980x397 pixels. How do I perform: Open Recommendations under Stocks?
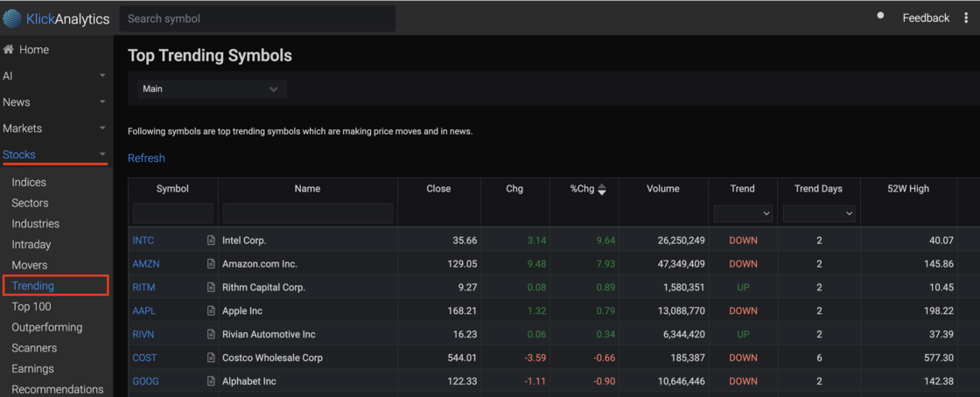[x=58, y=389]
